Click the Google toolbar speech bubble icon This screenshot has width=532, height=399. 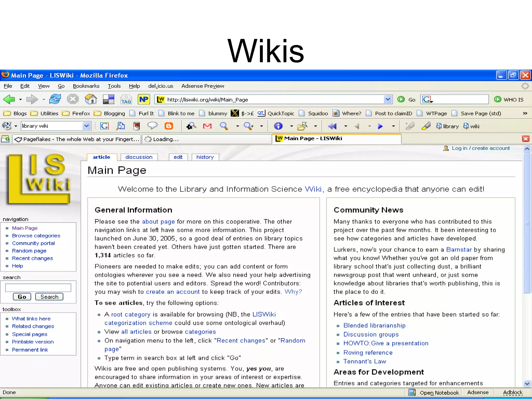152,126
